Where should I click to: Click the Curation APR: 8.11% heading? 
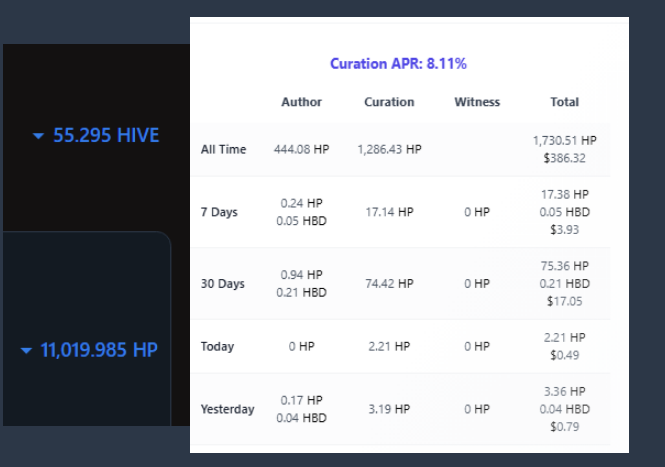[398, 64]
